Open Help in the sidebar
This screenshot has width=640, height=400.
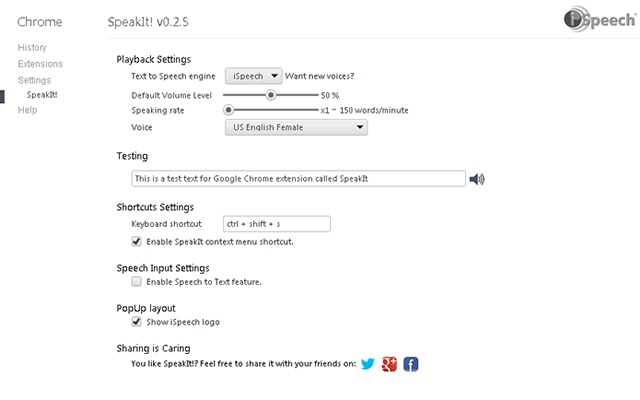click(27, 110)
